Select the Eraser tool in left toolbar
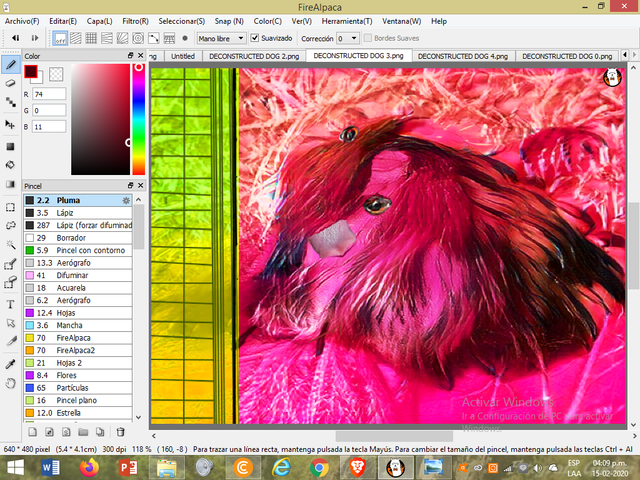 pos(11,83)
